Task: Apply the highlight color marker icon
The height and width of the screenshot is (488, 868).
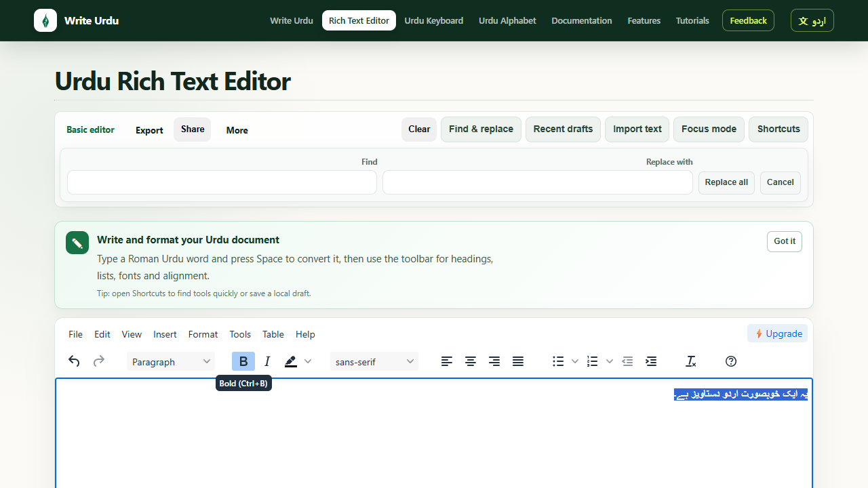Action: coord(291,361)
